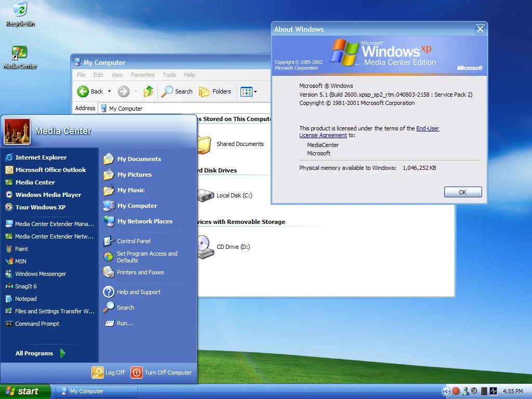
Task: Click the Favorites menu
Action: pos(142,74)
